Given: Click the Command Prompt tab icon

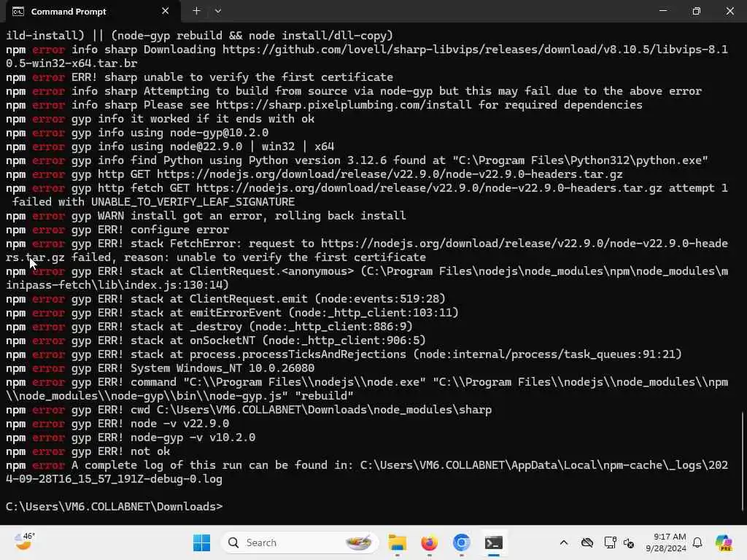Looking at the screenshot, I should 18,12.
